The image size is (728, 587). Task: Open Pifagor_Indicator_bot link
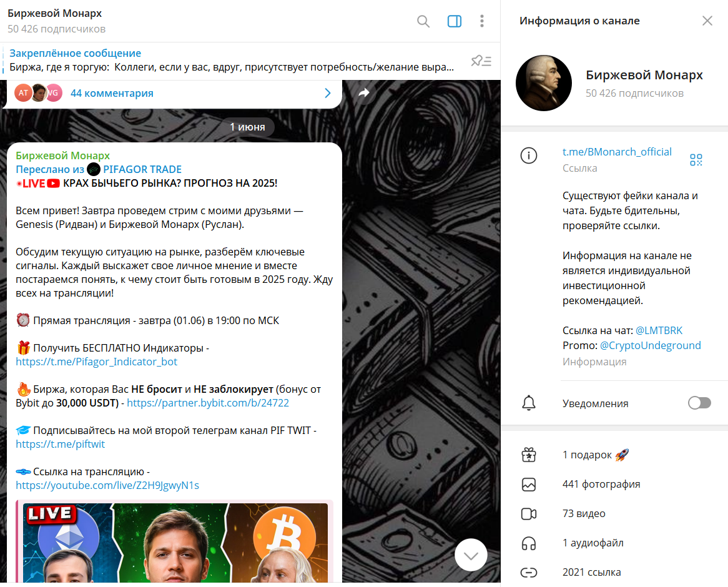click(97, 362)
